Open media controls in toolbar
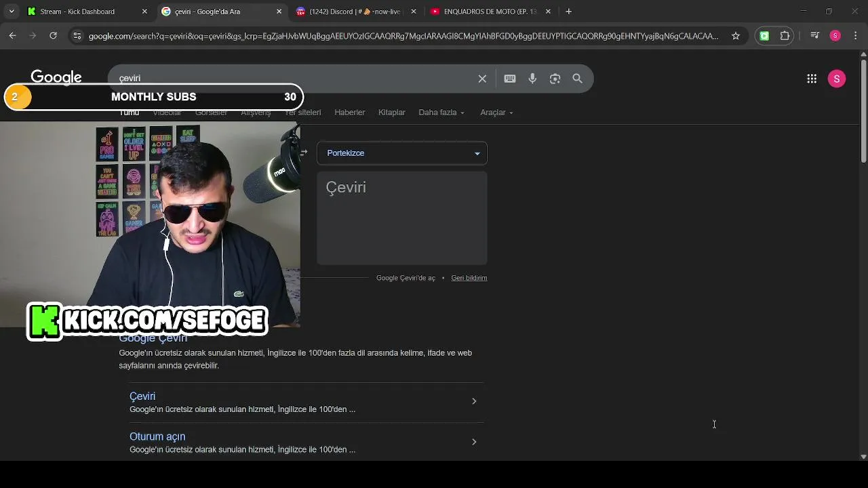The width and height of the screenshot is (868, 488). click(x=815, y=36)
